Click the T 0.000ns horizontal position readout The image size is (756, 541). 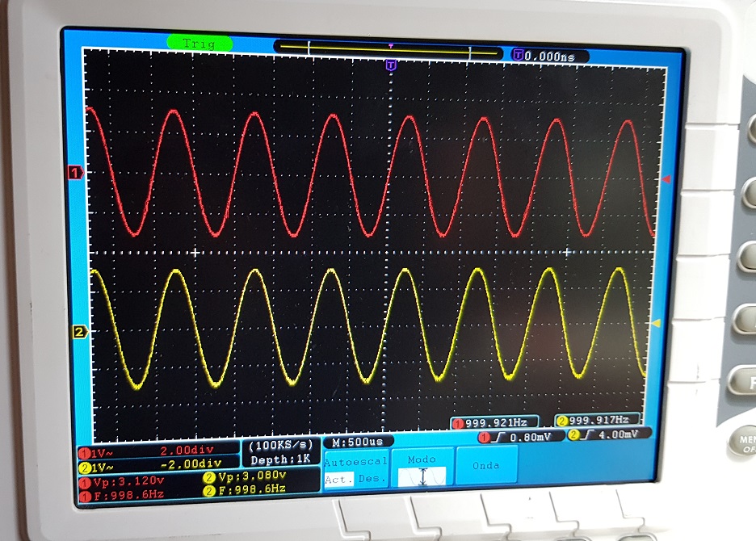(550, 56)
